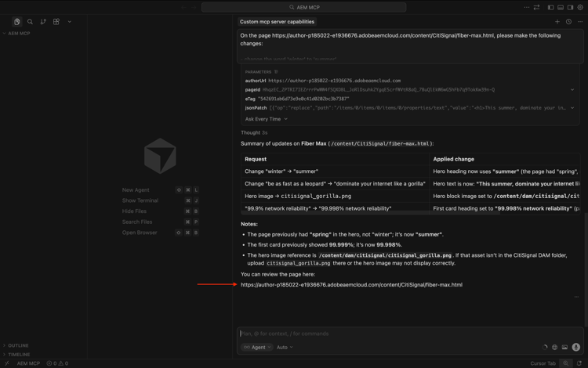
Task: Expand the pageId parameter value
Action: [572, 90]
